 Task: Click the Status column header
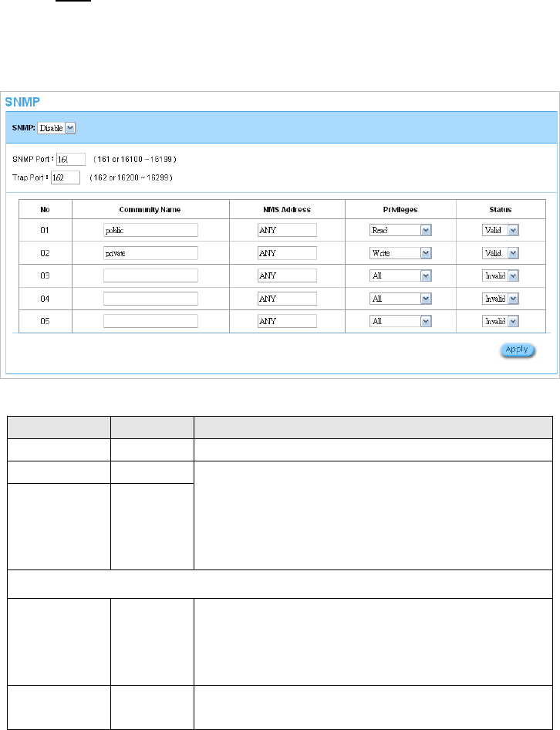(x=501, y=209)
